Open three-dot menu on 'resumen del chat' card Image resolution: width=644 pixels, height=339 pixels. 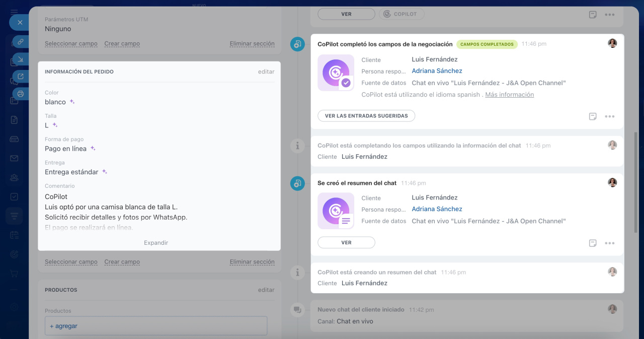609,243
